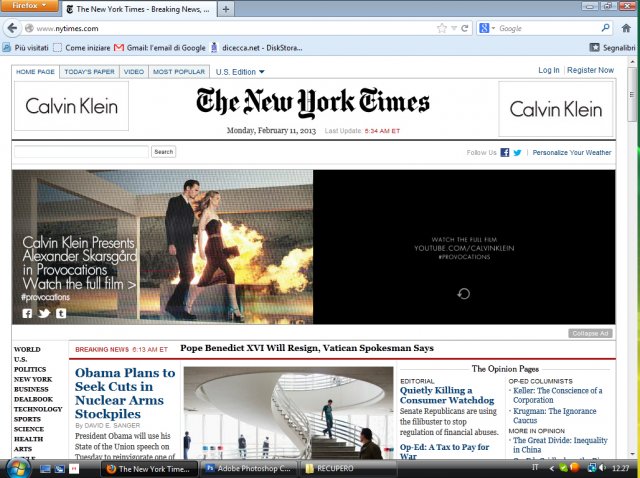The image size is (640, 478).
Task: Reload the page with the refresh icon
Action: pos(464,28)
